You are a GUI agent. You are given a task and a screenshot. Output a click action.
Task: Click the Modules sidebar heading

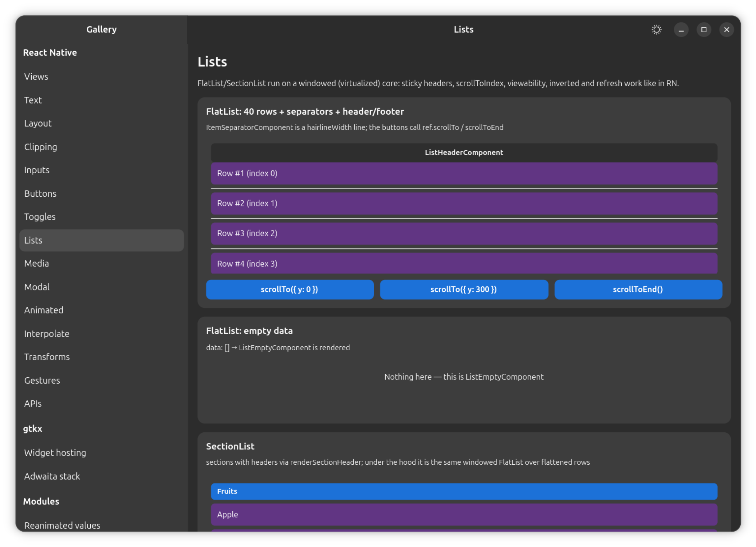(41, 501)
